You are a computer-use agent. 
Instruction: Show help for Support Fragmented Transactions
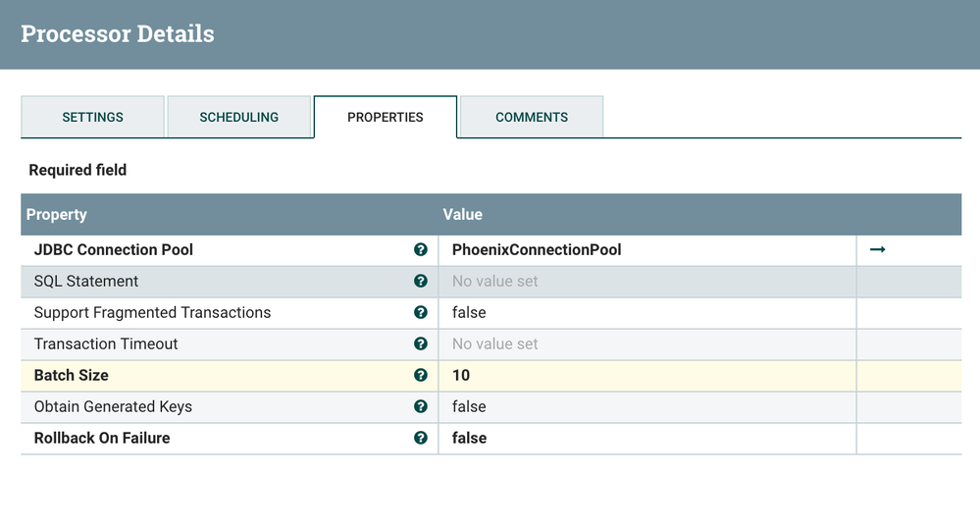tap(421, 313)
